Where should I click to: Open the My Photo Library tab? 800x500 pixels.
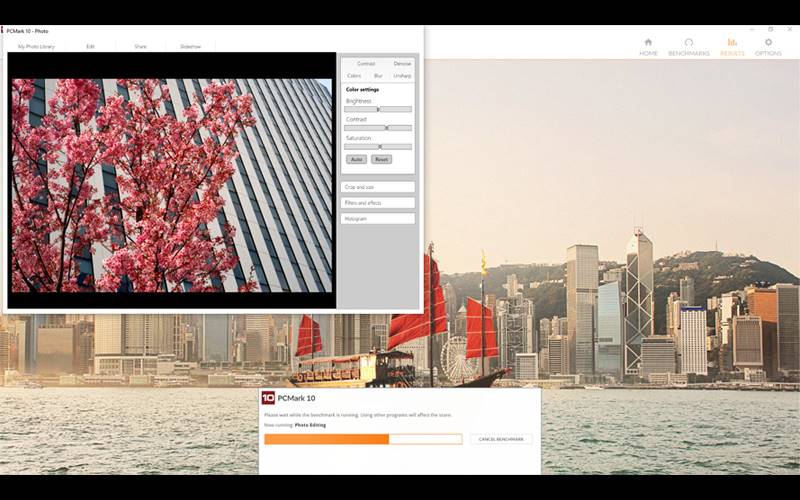36,46
